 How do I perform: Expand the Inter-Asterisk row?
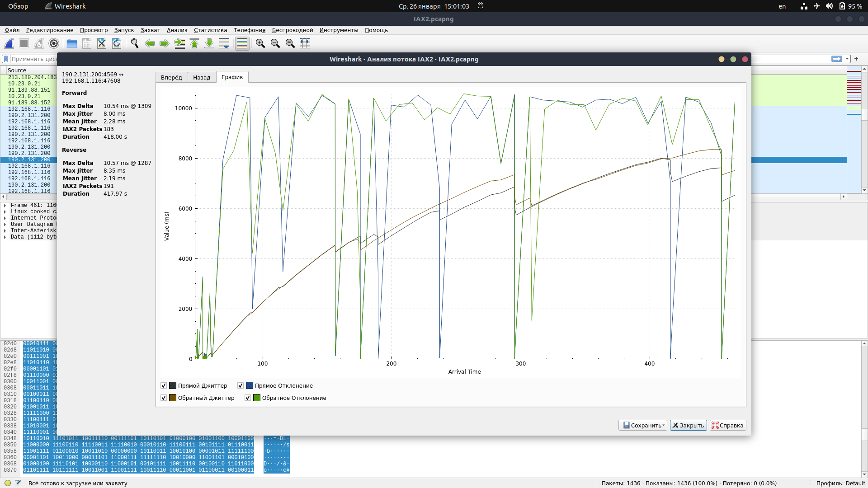coord(5,230)
